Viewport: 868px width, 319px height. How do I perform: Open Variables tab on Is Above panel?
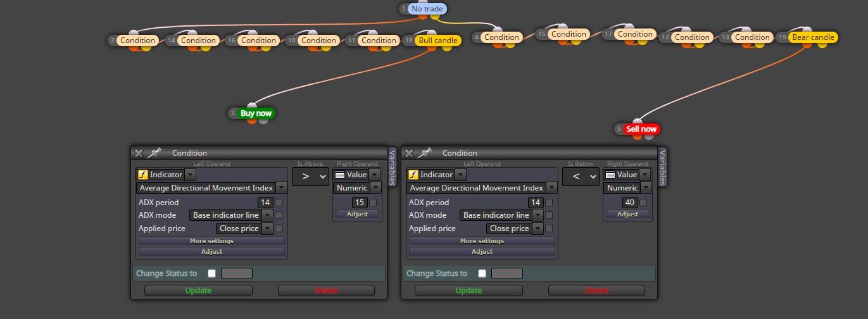pos(392,168)
